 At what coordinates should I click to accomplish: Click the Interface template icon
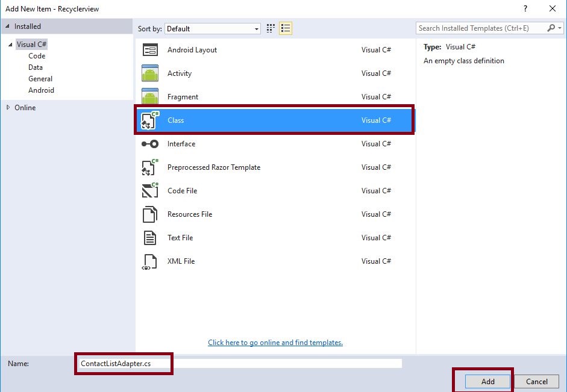coord(150,144)
